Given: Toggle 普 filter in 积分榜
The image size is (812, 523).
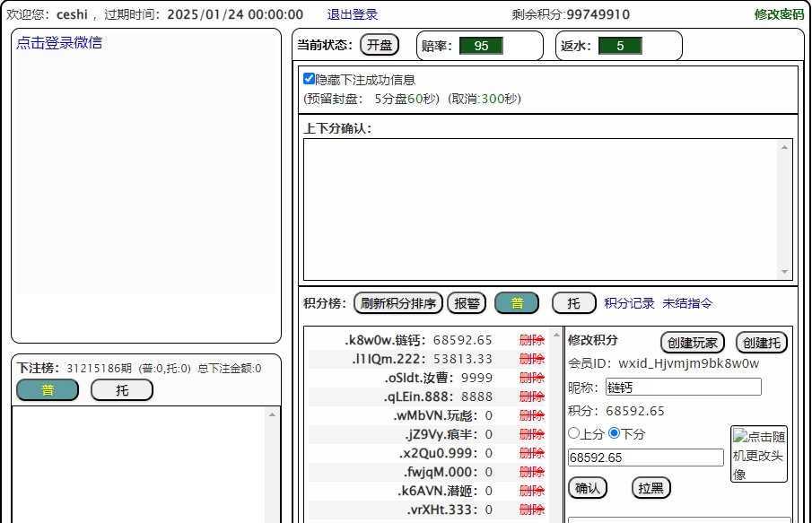Looking at the screenshot, I should [517, 303].
